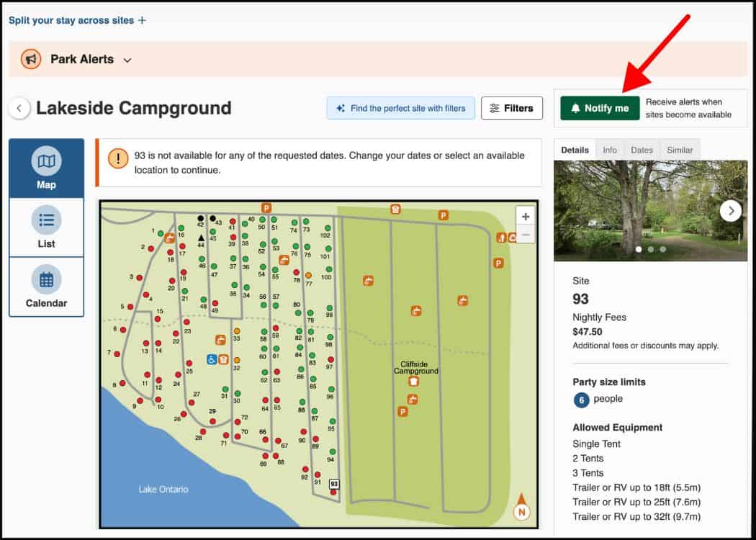The image size is (756, 540).
Task: Switch to the Info tab
Action: point(609,150)
